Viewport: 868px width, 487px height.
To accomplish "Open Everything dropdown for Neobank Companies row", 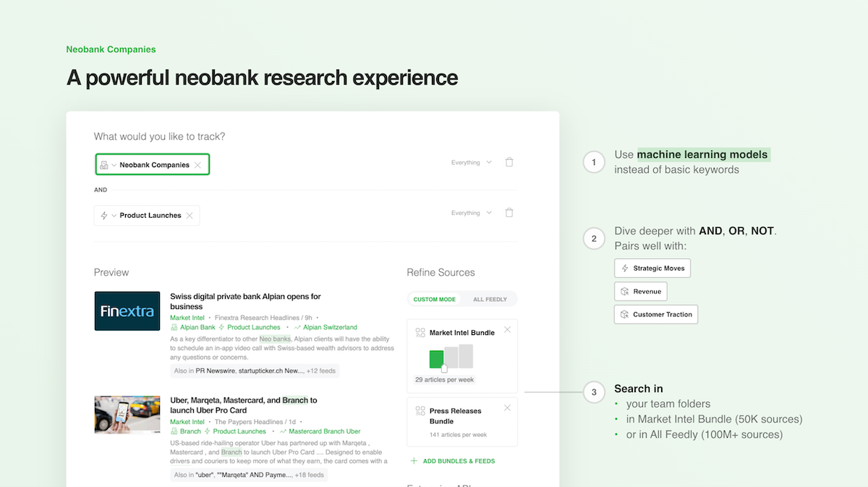I will pyautogui.click(x=471, y=163).
